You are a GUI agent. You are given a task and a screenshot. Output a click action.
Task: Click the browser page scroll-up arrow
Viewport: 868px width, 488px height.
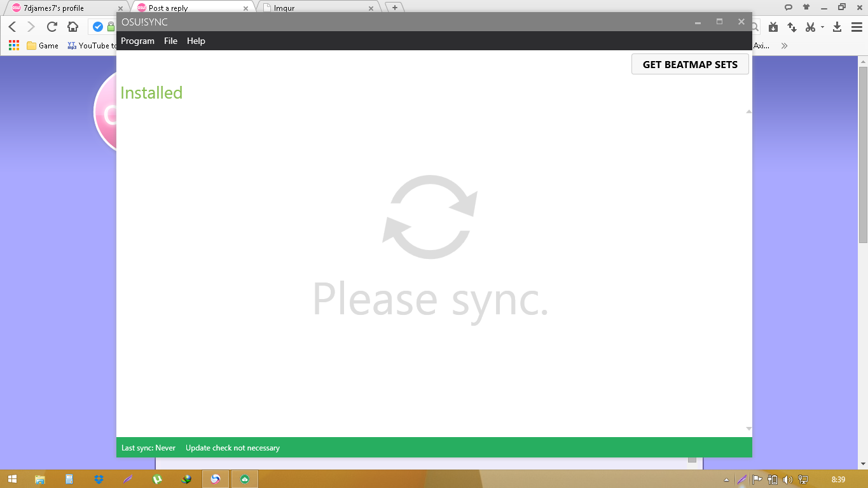point(863,60)
